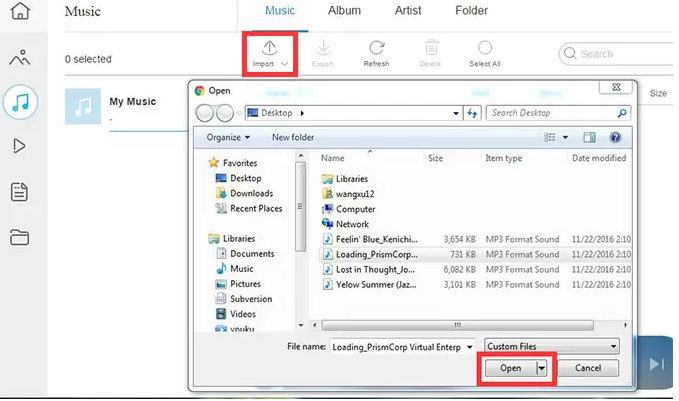679x401 pixels.
Task: Open the files folder sidebar icon
Action: click(19, 237)
